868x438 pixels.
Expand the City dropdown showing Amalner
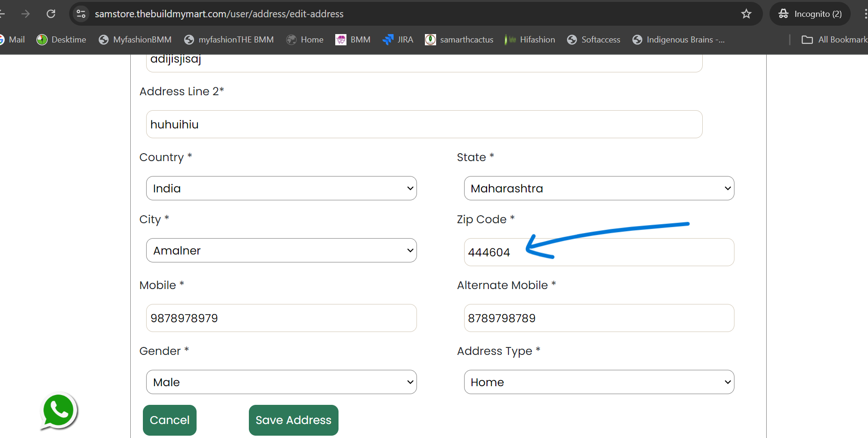coord(282,250)
